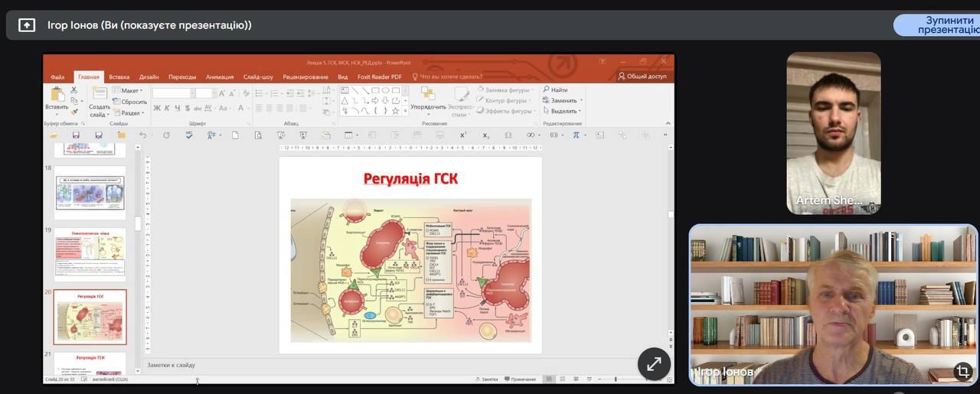Click the crop icon on Ігор Іонов video
This screenshot has height=394, width=980.
pos(962,372)
